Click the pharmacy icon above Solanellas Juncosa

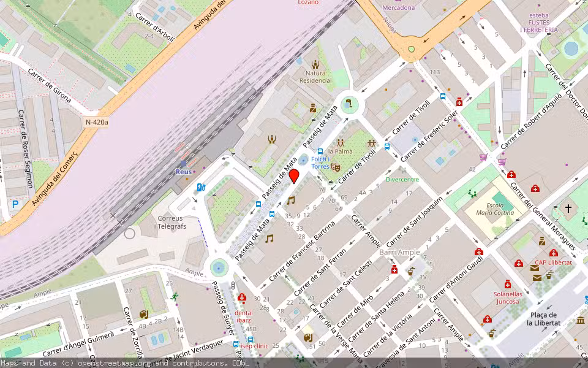tap(508, 284)
